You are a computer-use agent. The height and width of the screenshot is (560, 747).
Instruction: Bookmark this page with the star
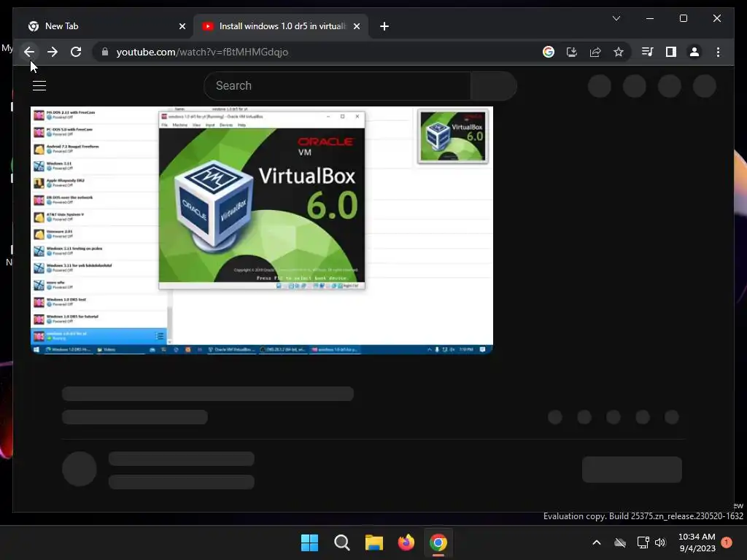pos(619,52)
